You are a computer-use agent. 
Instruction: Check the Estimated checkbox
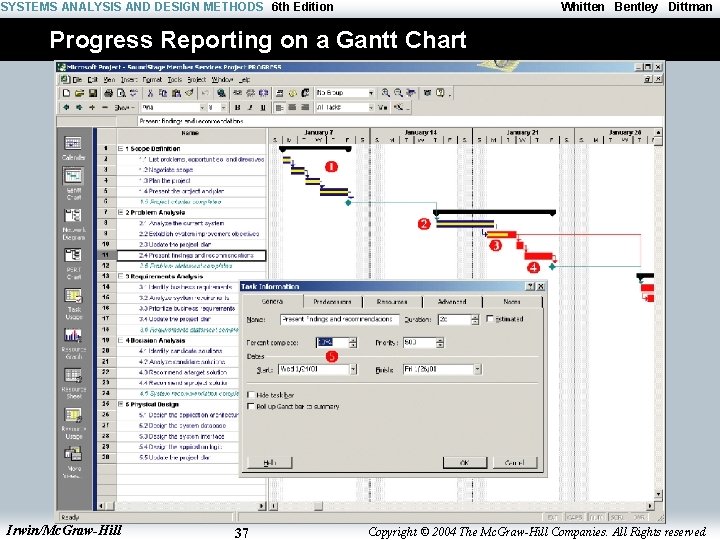coord(490,318)
